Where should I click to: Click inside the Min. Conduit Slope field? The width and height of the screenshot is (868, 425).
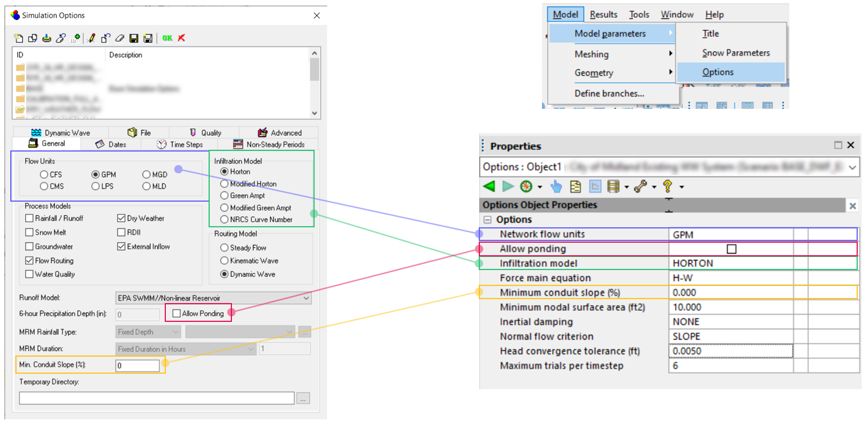click(137, 366)
